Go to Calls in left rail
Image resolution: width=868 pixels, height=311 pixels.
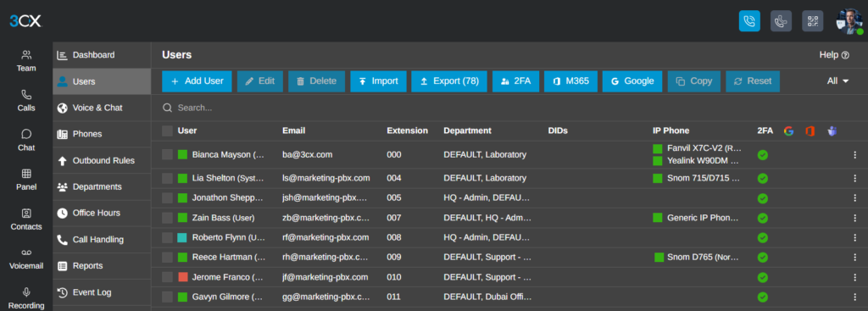26,101
